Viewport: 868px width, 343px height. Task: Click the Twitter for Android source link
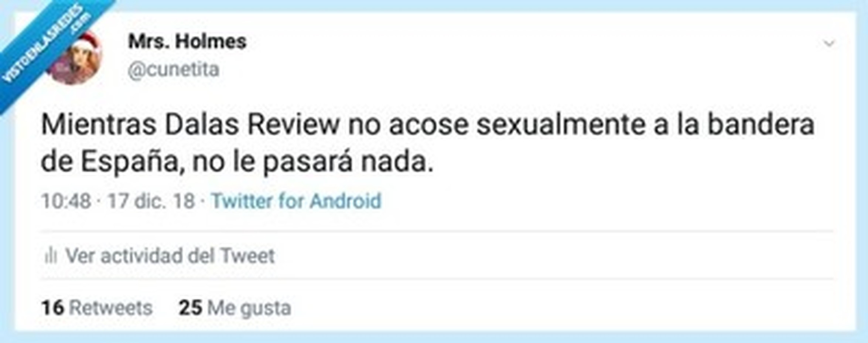296,201
